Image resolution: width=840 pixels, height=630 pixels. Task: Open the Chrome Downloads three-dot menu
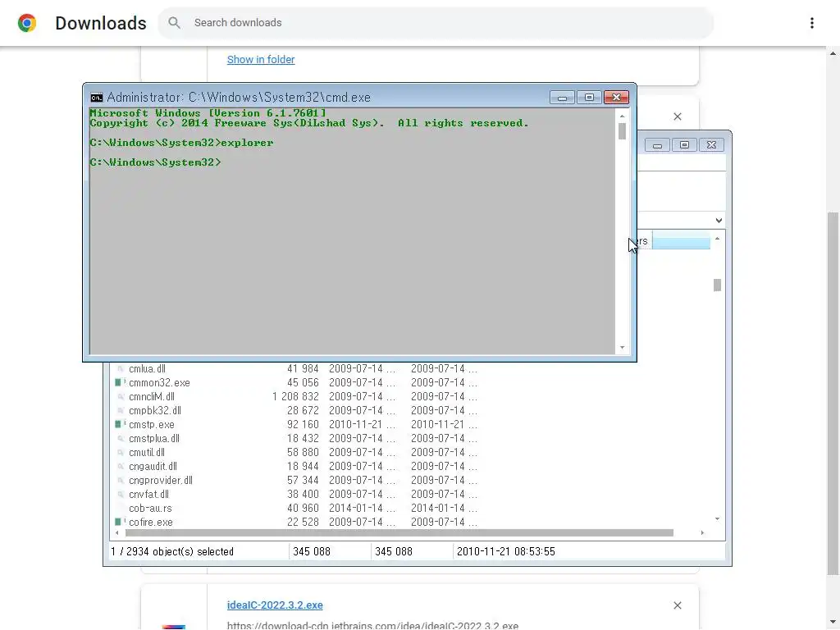tap(811, 23)
